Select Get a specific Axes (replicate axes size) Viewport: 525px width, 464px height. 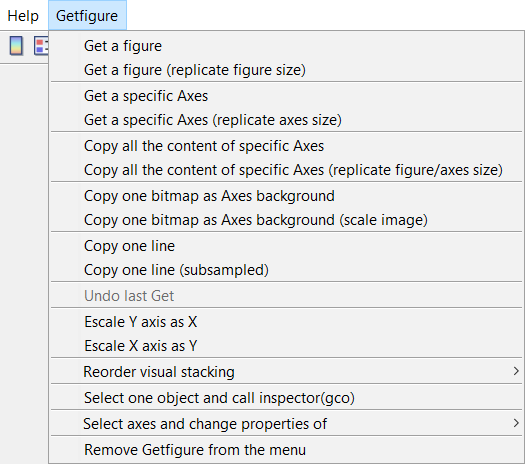click(286, 120)
